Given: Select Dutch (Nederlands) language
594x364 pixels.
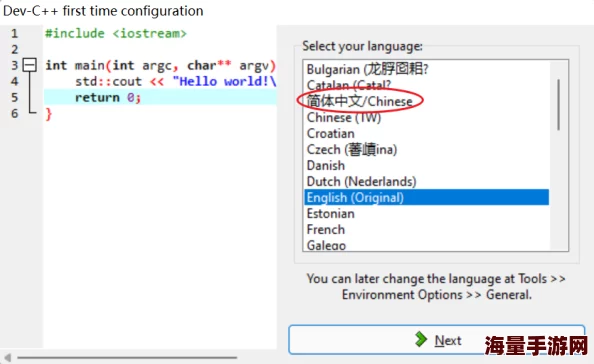Looking at the screenshot, I should (x=427, y=181).
